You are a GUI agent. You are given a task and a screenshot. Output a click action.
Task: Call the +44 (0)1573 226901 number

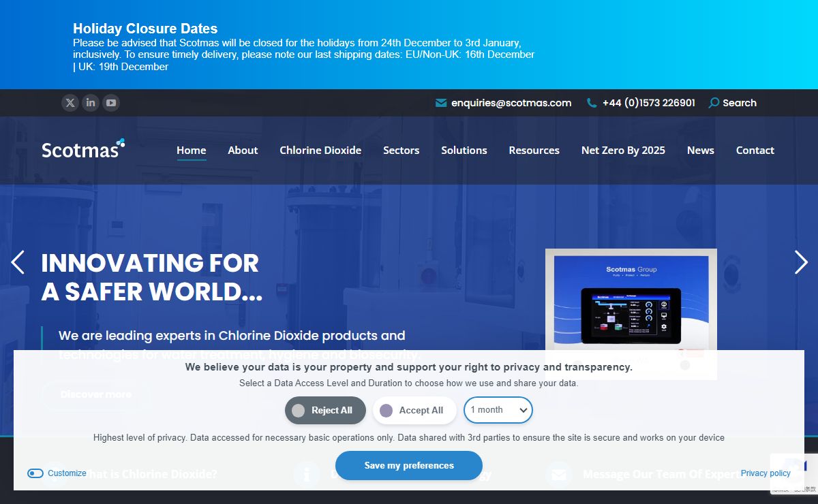(x=649, y=103)
